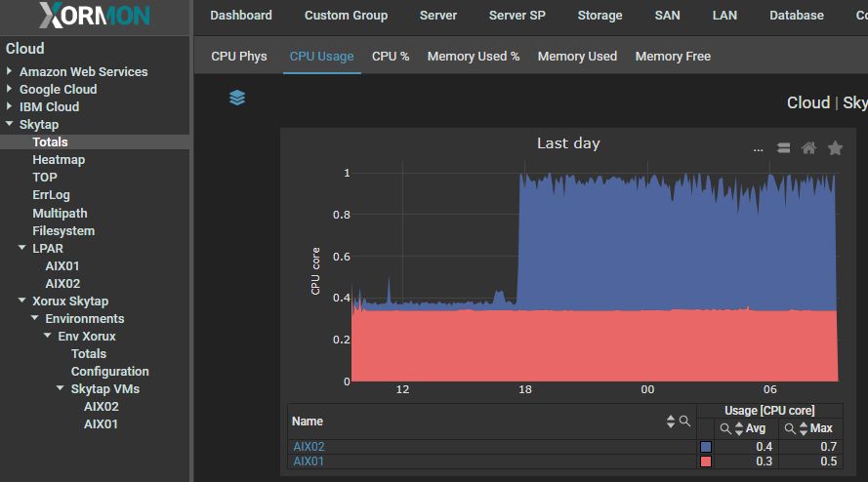
Task: Expand Amazon Web Services tree node
Action: pos(9,71)
